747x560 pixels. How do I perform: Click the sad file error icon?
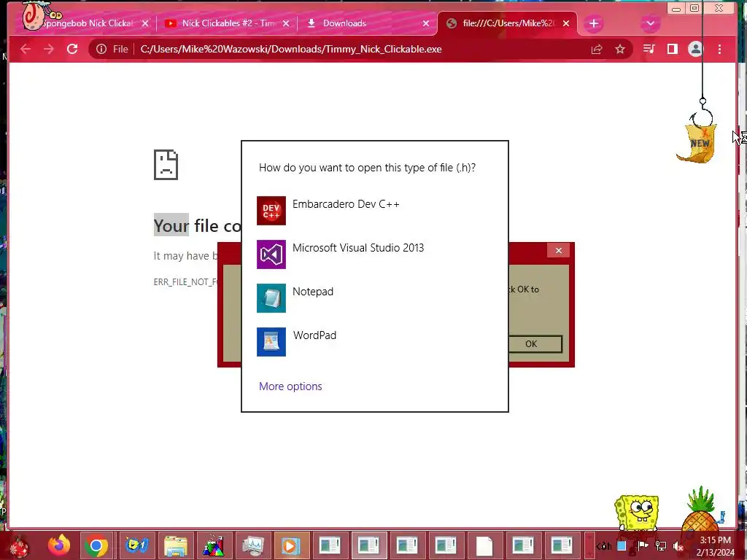coord(166,165)
